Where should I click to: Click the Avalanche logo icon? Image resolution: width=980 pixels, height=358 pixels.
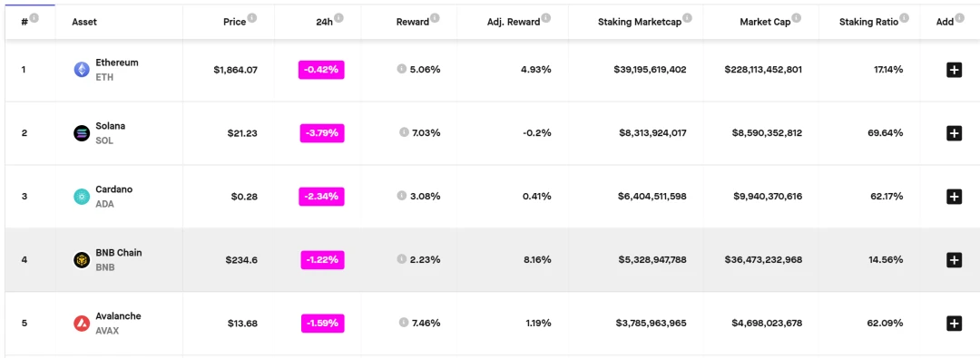82,324
